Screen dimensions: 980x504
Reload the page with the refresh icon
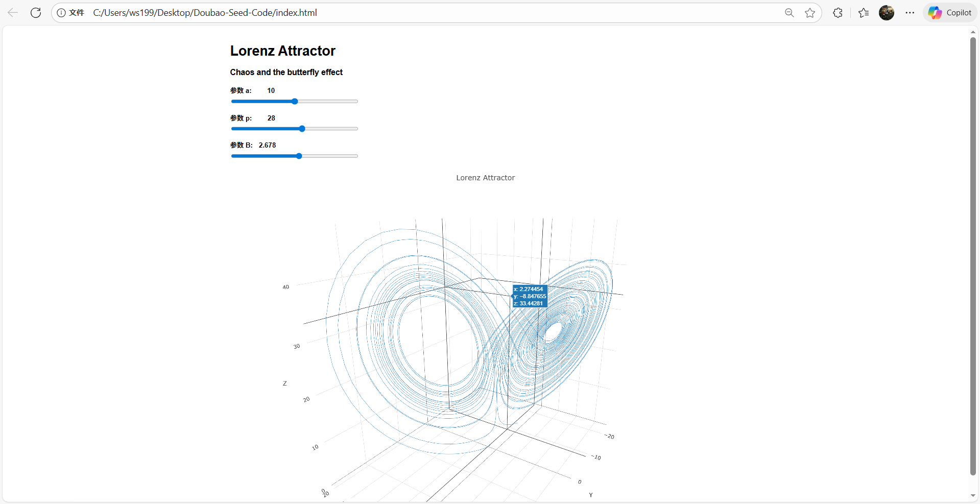point(36,13)
